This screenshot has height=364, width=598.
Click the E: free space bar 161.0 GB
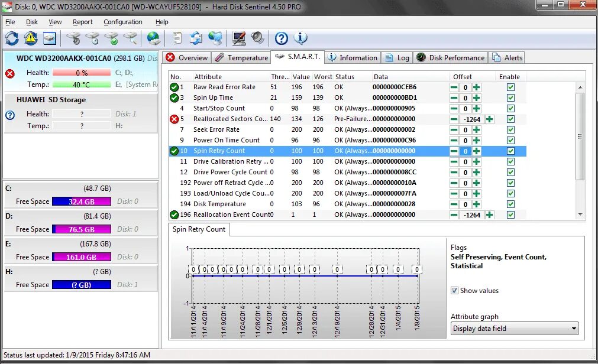(x=82, y=257)
